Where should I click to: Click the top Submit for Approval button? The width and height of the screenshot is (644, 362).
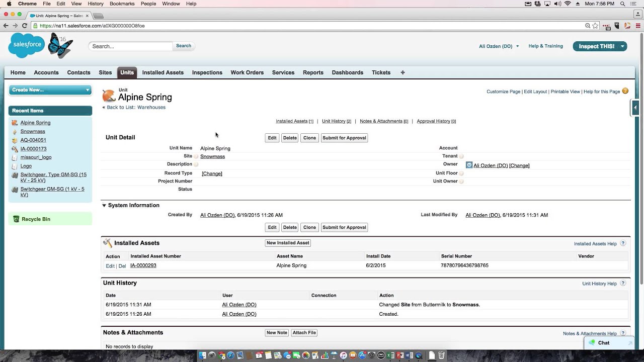(344, 138)
